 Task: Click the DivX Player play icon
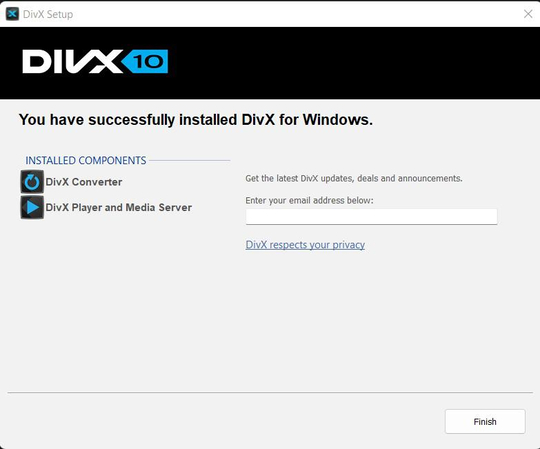pos(32,207)
